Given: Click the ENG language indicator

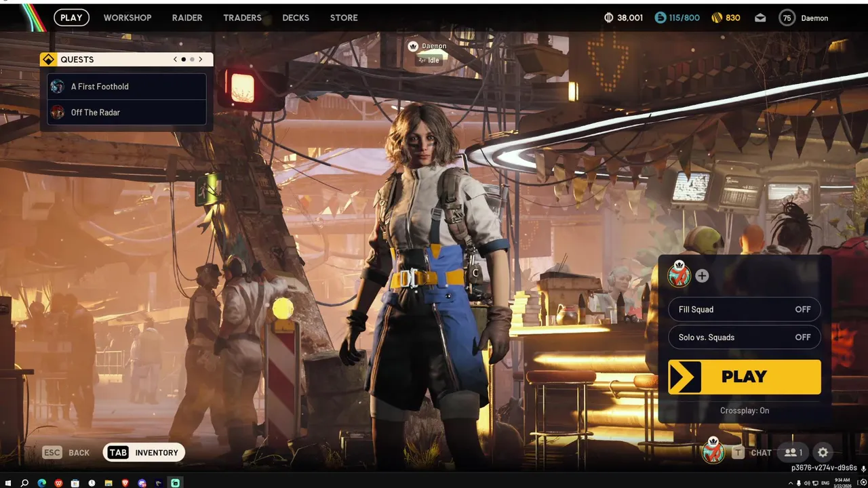Looking at the screenshot, I should [825, 483].
